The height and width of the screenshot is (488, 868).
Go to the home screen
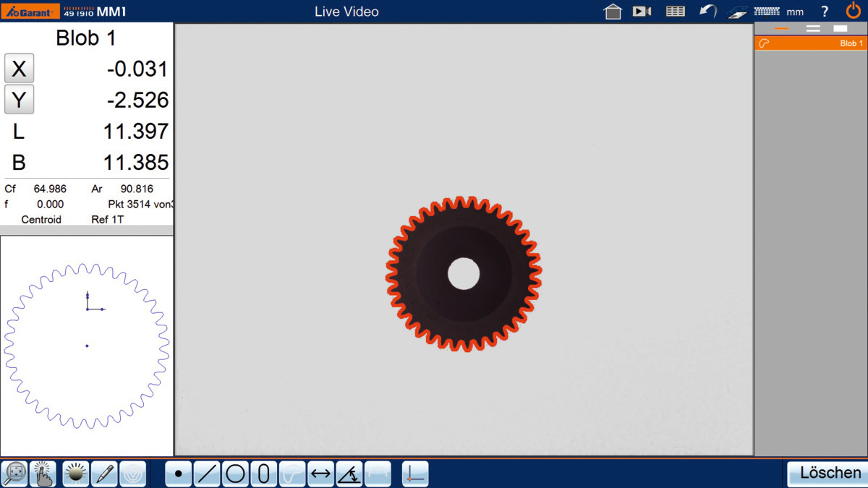(x=613, y=12)
